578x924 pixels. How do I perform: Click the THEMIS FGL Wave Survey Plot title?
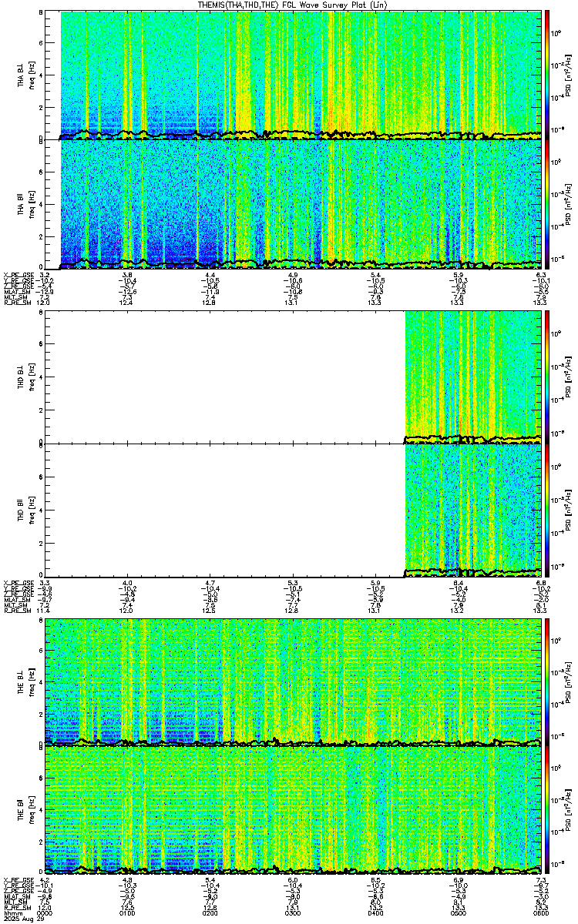(293, 5)
